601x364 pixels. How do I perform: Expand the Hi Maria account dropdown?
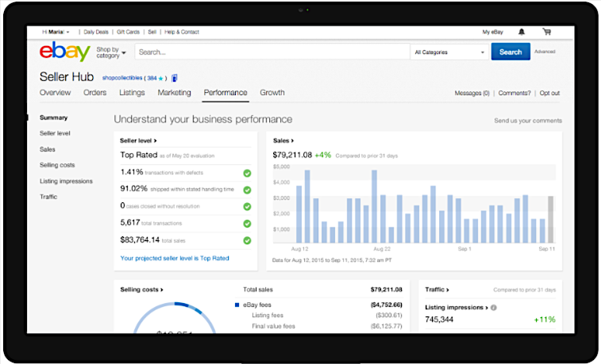pyautogui.click(x=56, y=33)
